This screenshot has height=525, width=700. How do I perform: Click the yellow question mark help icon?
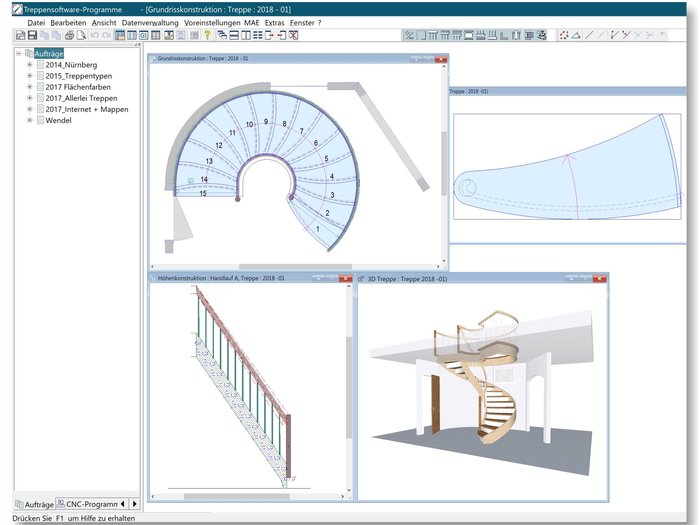(x=207, y=35)
